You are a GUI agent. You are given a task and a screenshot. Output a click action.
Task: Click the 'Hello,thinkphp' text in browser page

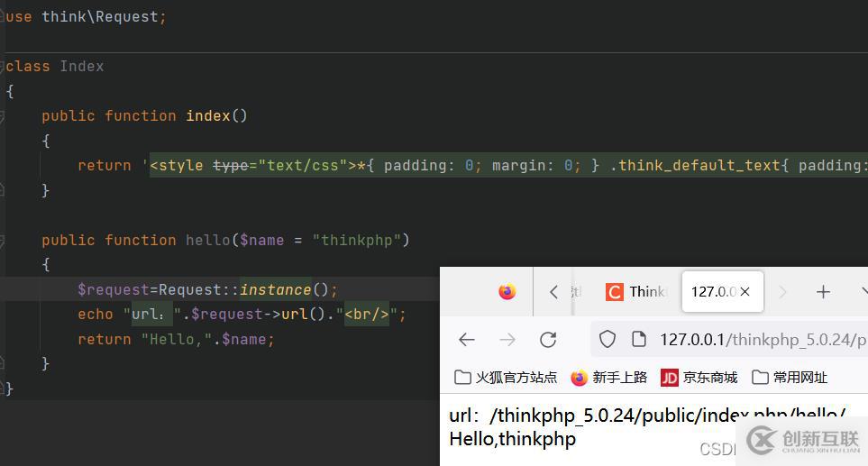tap(513, 439)
